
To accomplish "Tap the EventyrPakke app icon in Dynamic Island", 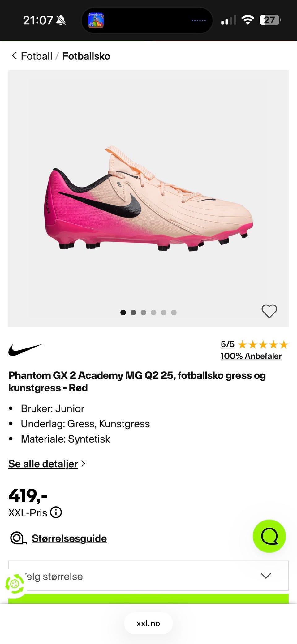I will tap(96, 20).
